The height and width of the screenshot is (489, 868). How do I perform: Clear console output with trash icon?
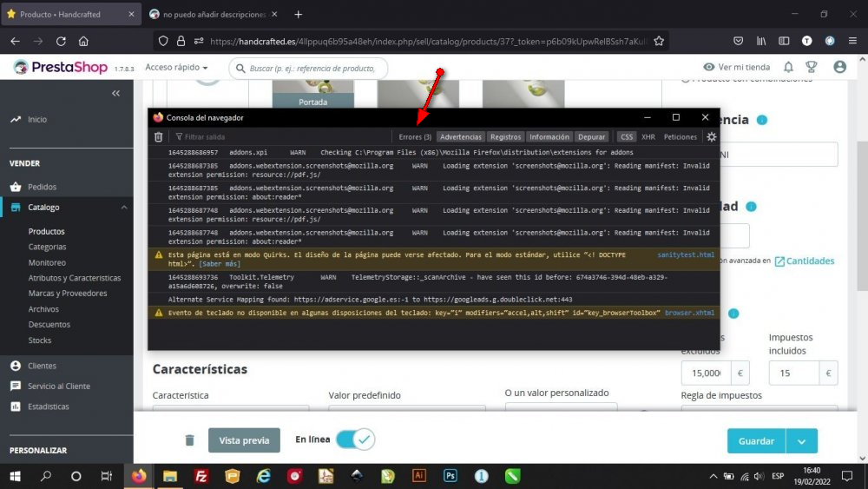(158, 136)
